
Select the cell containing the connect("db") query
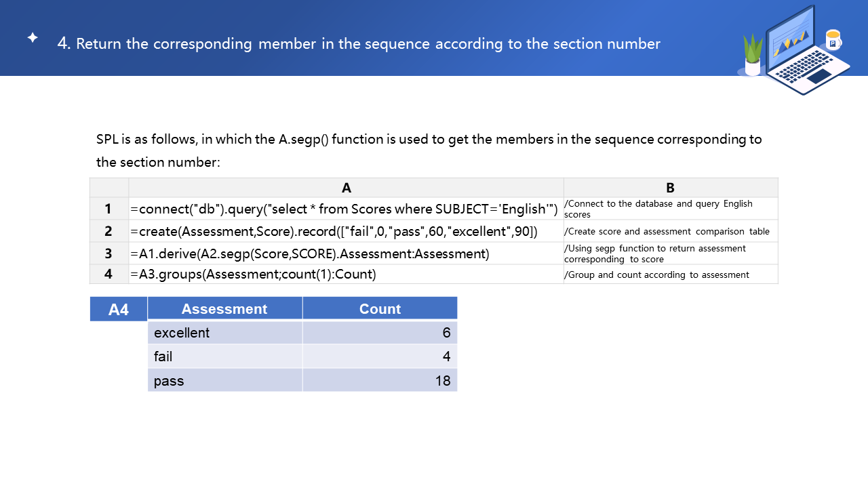(344, 209)
